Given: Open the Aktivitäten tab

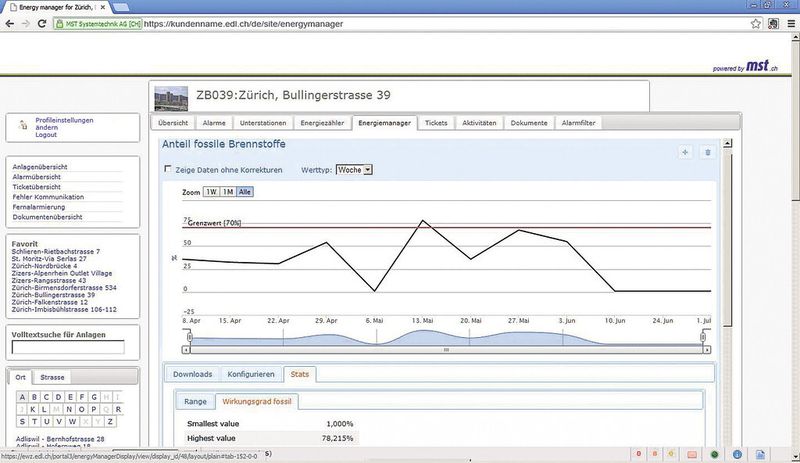Looking at the screenshot, I should 479,123.
